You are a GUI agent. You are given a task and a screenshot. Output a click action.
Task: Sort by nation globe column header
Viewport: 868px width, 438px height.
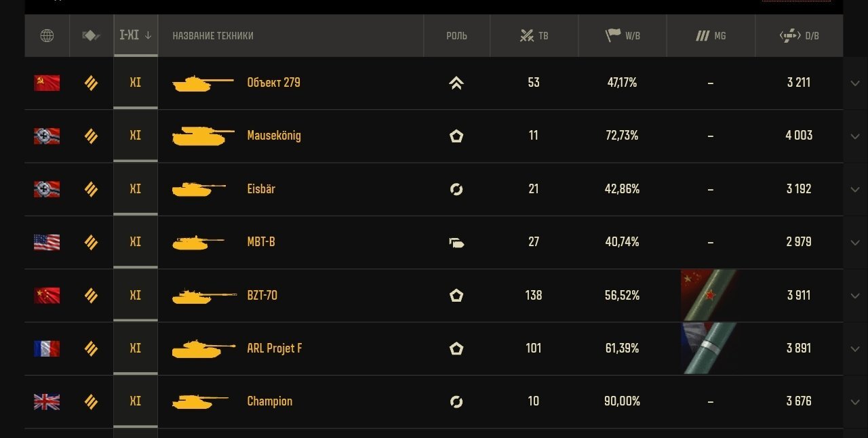tap(47, 35)
